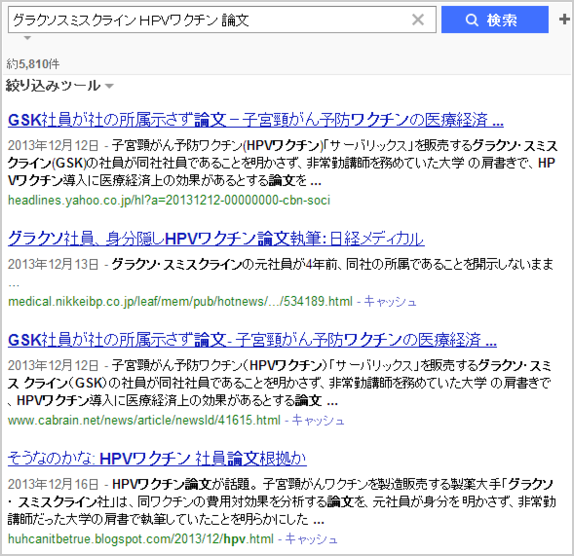574x556 pixels.
Task: Open キャッシュ link next to cabrain URL
Action: pyautogui.click(x=318, y=420)
